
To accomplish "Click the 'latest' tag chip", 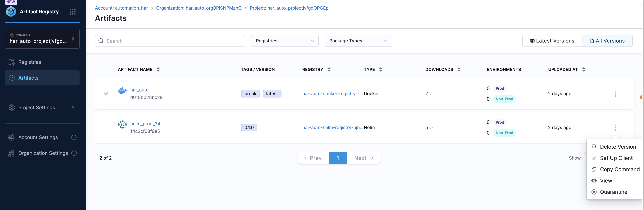I will (x=272, y=94).
